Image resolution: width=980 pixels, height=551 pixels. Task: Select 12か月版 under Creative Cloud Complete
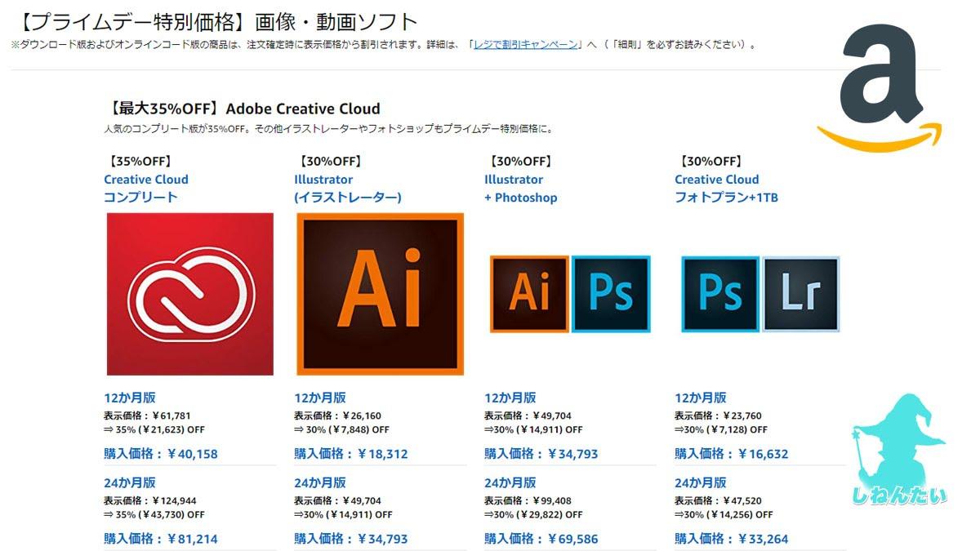[x=129, y=398]
